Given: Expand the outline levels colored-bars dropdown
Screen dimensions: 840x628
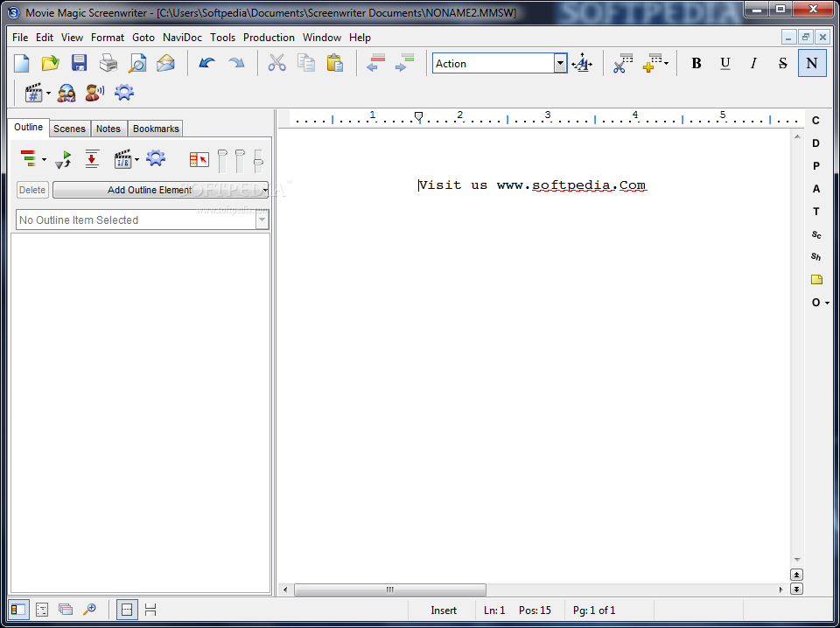Looking at the screenshot, I should [x=44, y=159].
